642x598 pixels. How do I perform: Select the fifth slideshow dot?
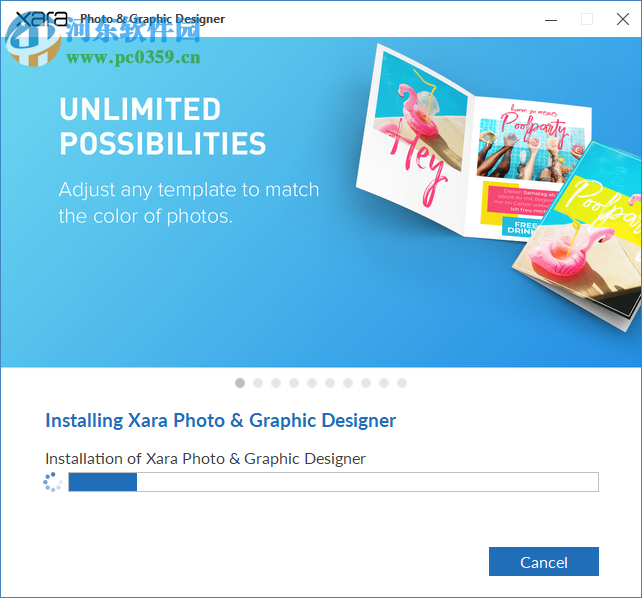tap(312, 383)
